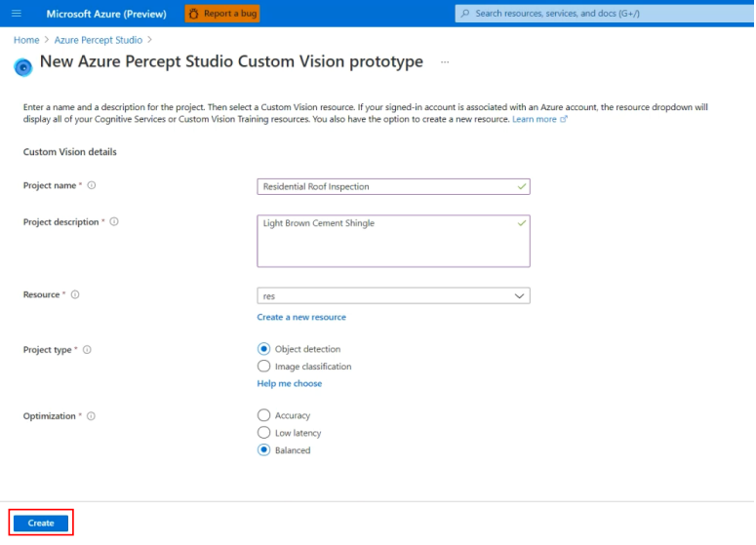The image size is (756, 545).
Task: Open Azure Percept Studio breadcrumb
Action: (x=98, y=40)
